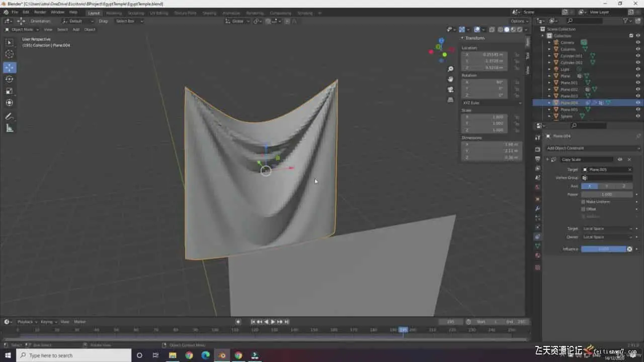Image resolution: width=644 pixels, height=362 pixels.
Task: Open the Object Data properties tab
Action: tap(537, 246)
